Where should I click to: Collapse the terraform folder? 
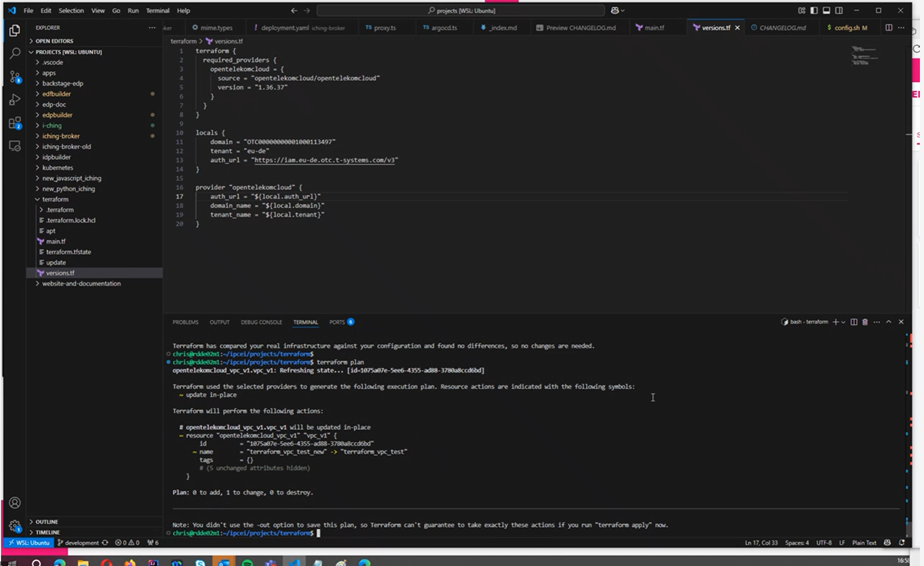pos(55,199)
